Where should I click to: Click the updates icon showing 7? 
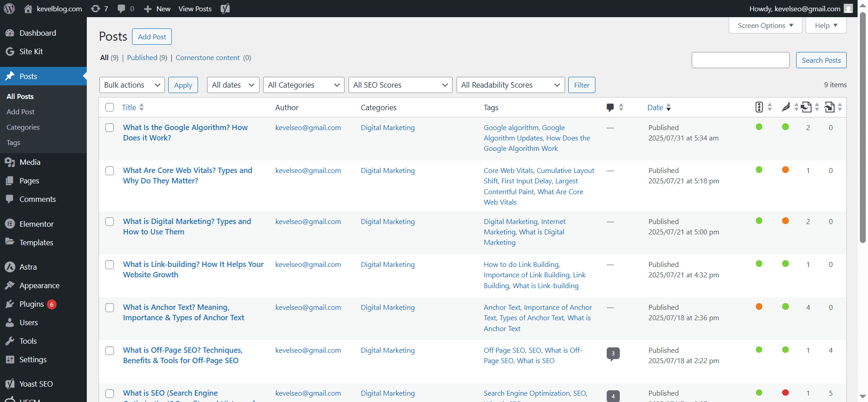point(99,9)
